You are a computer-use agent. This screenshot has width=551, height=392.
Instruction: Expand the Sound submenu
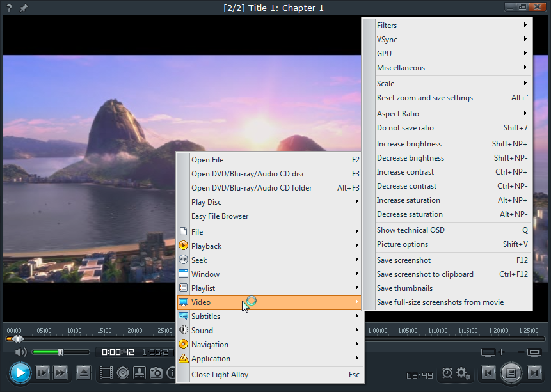[269, 330]
